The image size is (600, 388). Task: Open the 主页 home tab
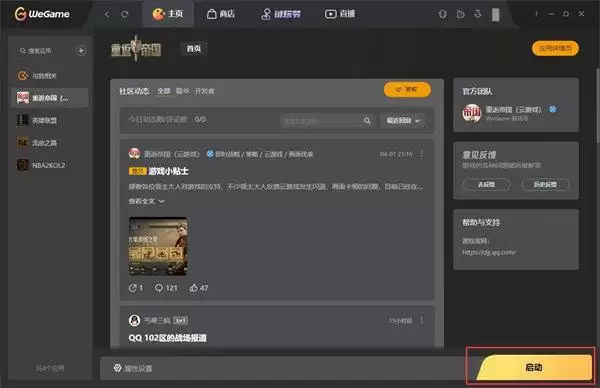coord(168,14)
